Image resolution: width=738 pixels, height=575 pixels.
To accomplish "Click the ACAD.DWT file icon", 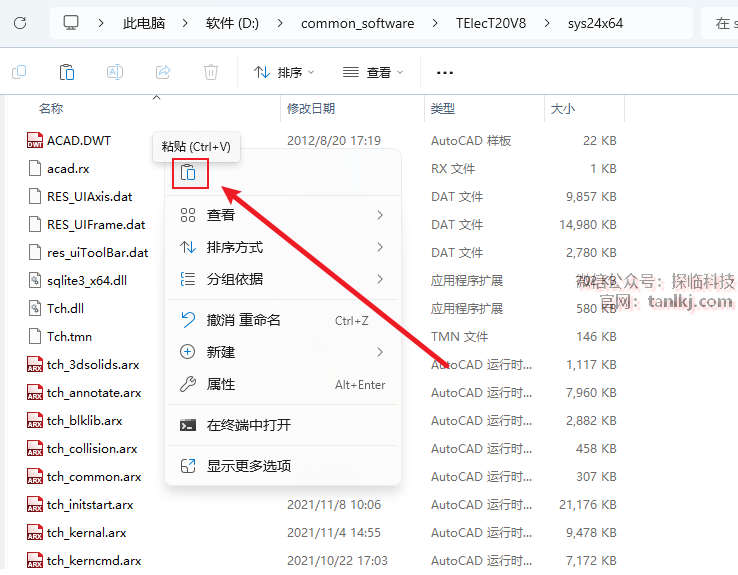I will (36, 141).
